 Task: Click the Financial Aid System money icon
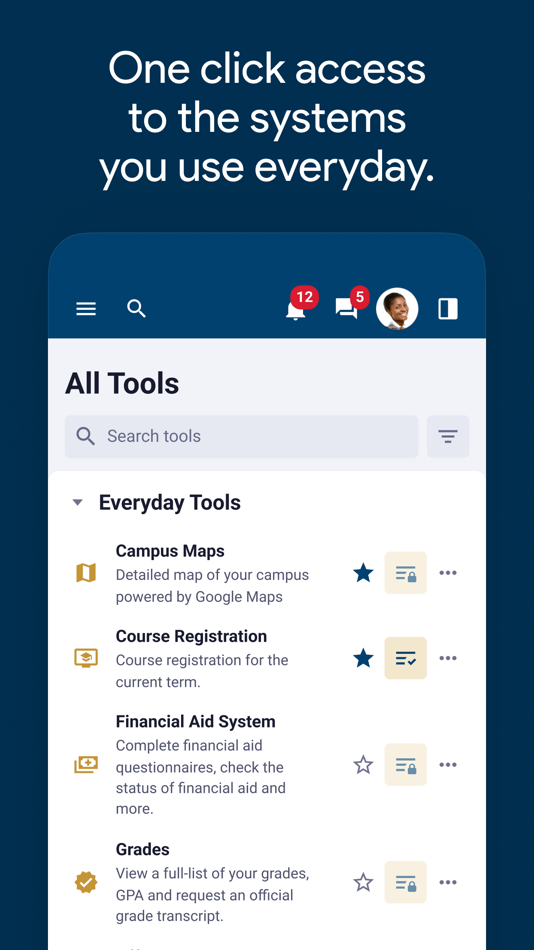pyautogui.click(x=86, y=765)
